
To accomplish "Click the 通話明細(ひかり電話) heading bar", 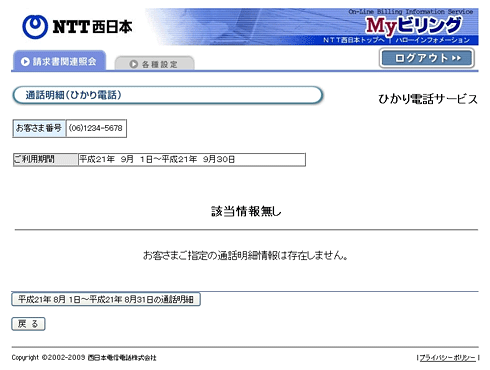I will [168, 95].
